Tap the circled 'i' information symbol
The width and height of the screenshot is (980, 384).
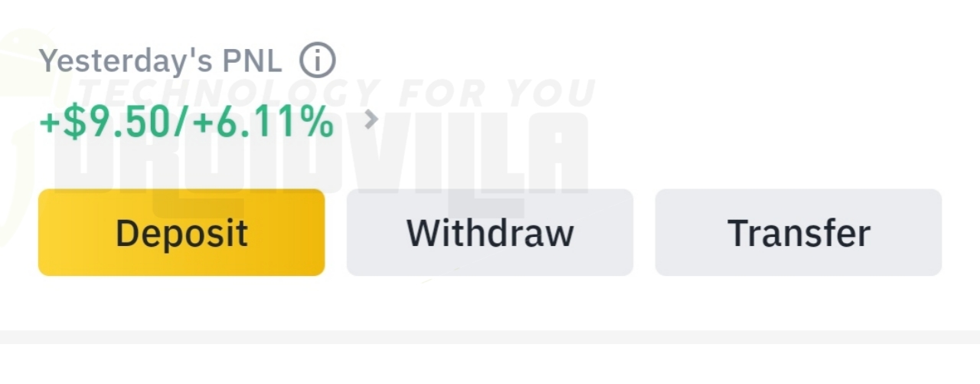pyautogui.click(x=317, y=61)
